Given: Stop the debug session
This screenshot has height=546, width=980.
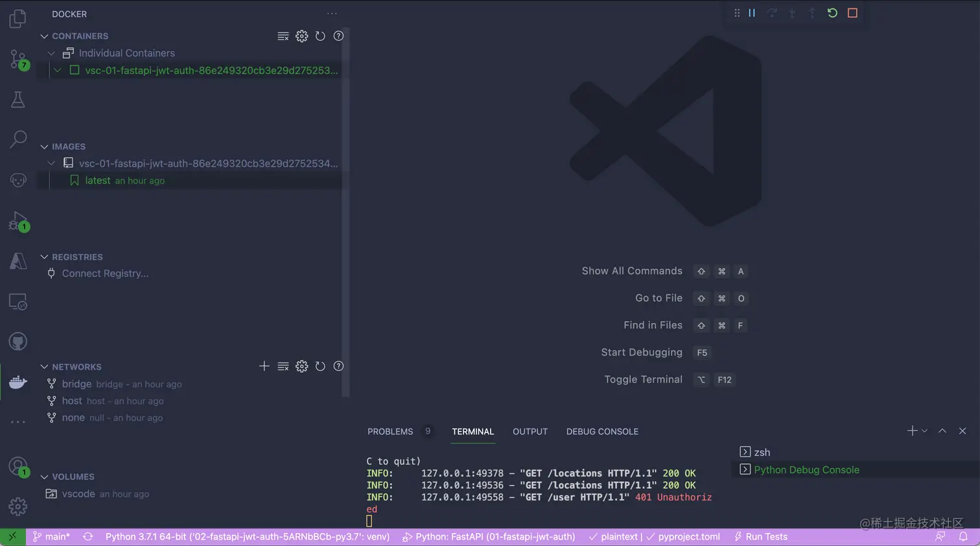Looking at the screenshot, I should [852, 13].
